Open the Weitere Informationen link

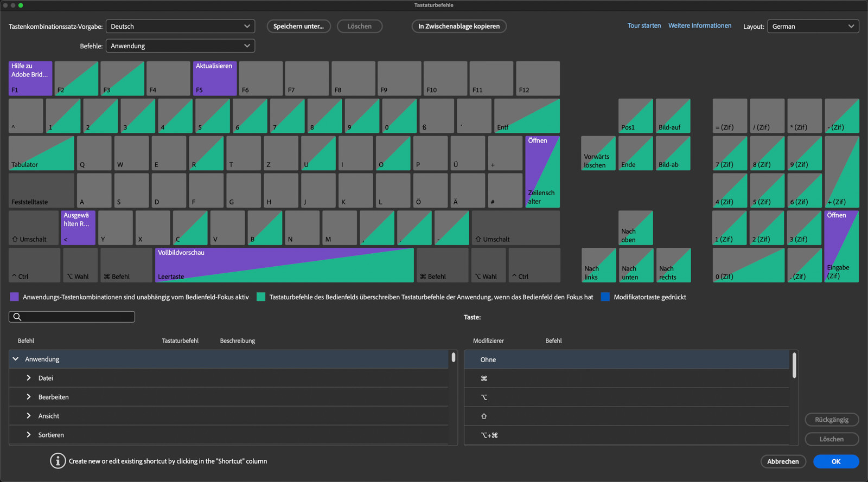coord(699,26)
